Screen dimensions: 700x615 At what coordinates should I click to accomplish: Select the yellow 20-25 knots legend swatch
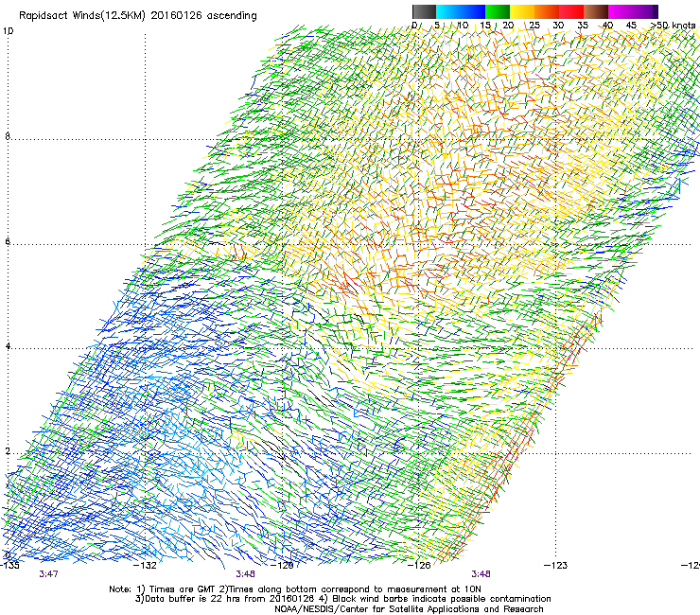coord(522,11)
